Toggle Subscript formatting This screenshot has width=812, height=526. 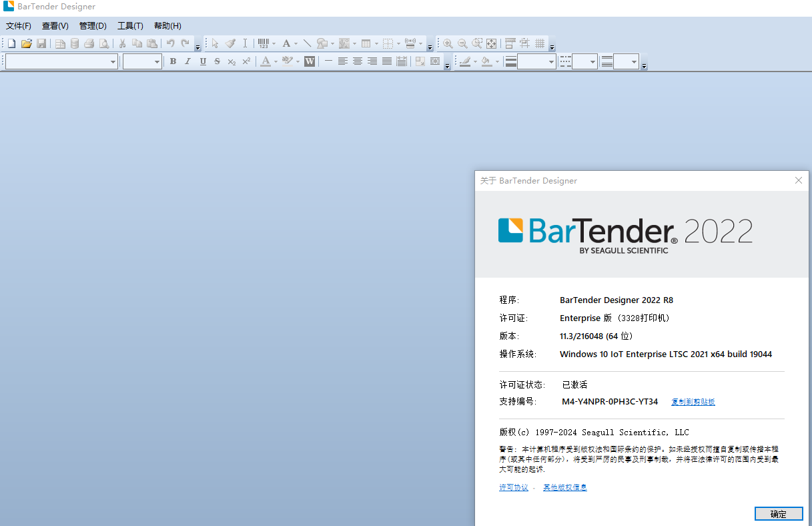point(232,61)
